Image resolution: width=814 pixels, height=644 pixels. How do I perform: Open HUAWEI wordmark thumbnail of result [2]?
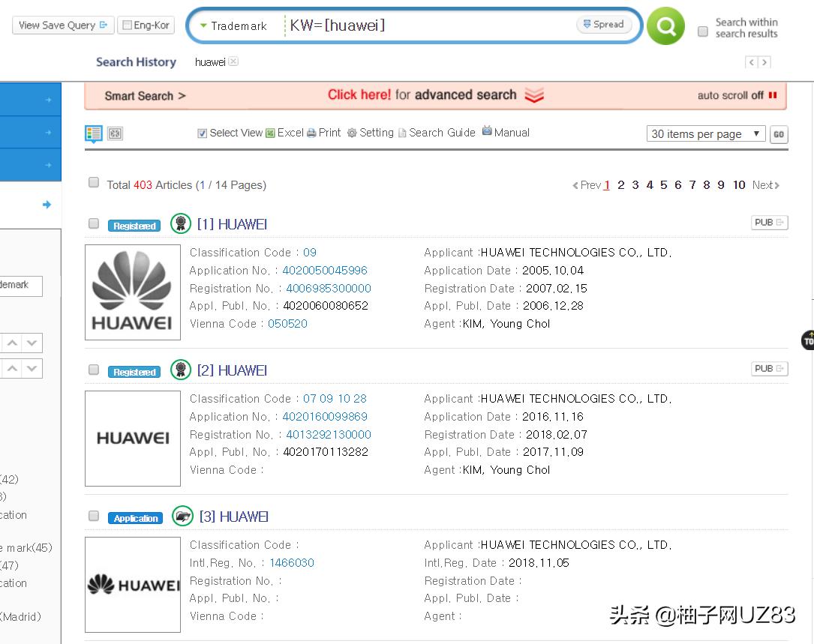click(x=133, y=439)
